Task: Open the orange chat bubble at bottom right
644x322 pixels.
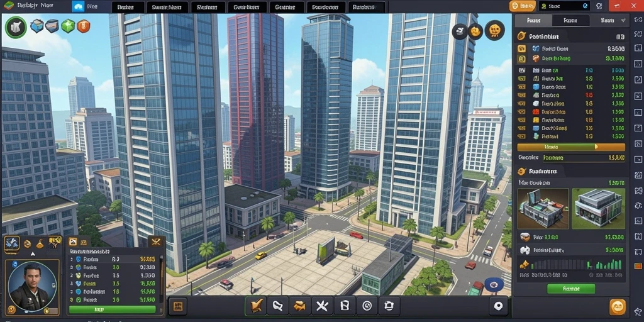Action: (x=618, y=307)
